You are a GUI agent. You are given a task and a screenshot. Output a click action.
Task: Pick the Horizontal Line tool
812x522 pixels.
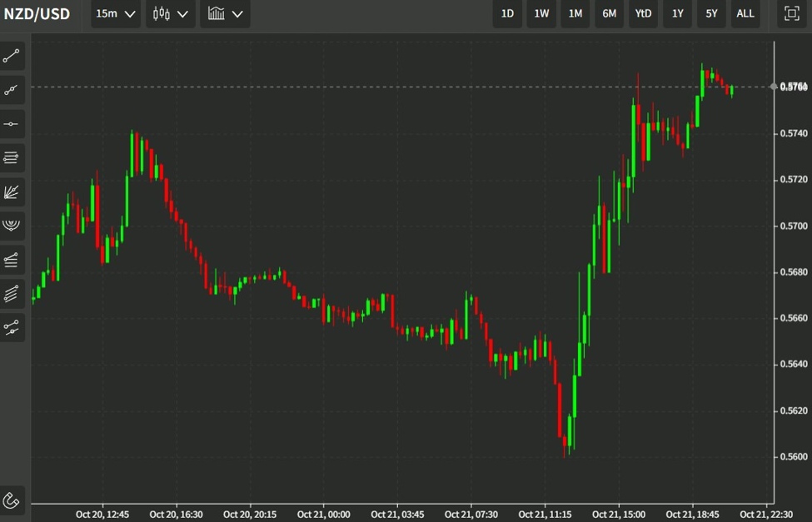tap(12, 123)
